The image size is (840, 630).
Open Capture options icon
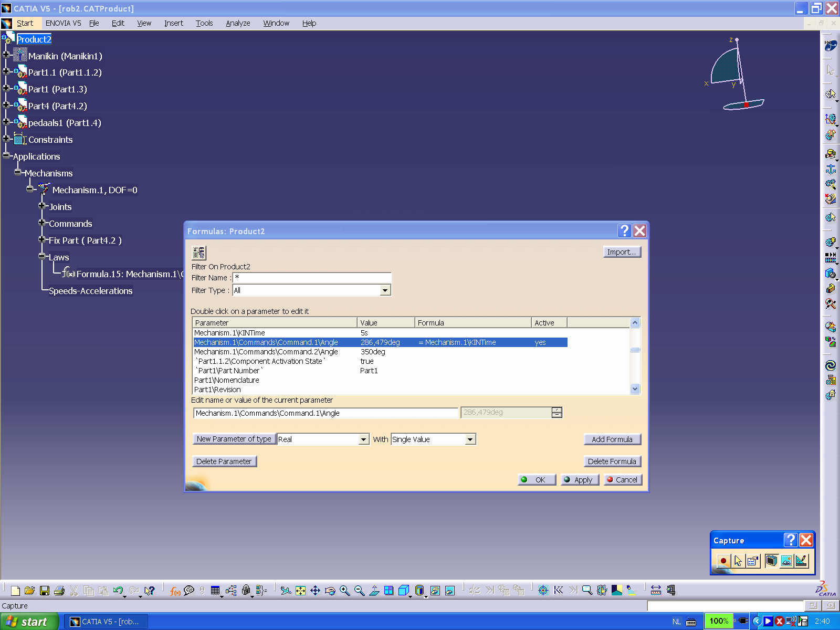752,561
